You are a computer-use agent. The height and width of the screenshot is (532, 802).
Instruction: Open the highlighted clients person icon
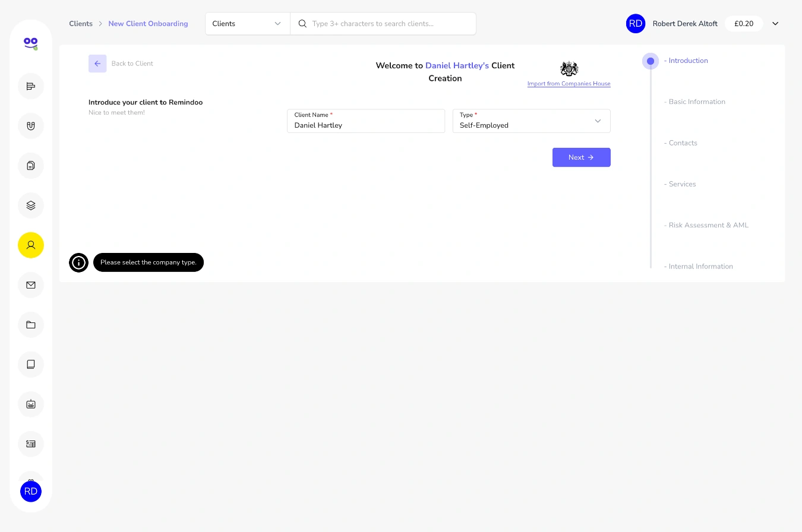(31, 245)
